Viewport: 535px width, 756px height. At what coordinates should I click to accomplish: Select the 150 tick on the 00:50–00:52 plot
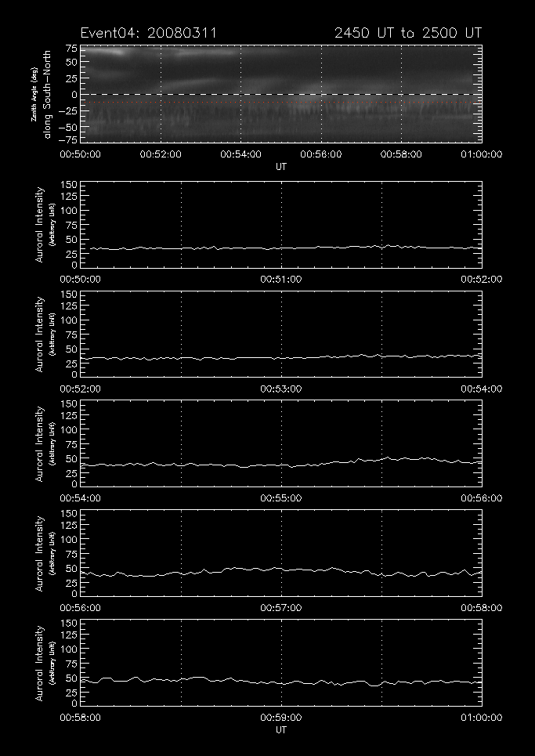pyautogui.click(x=68, y=186)
